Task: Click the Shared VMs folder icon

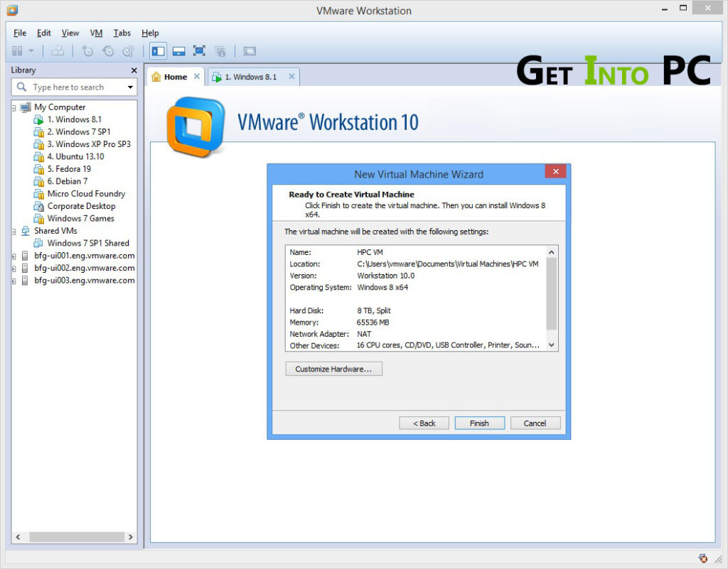Action: tap(26, 230)
